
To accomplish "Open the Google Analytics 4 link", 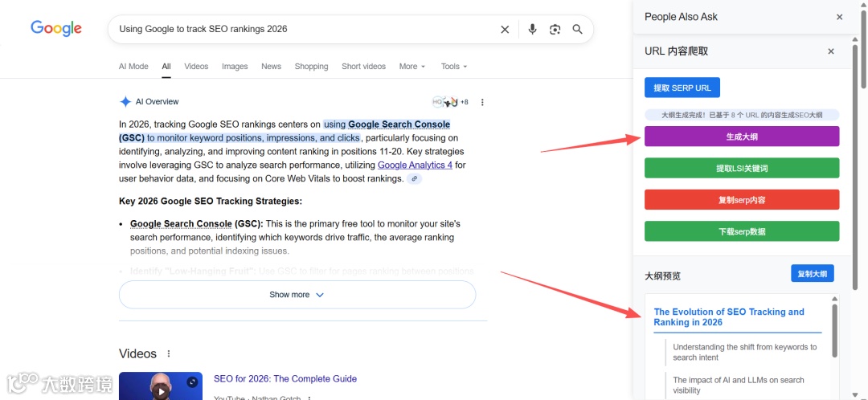I will click(415, 165).
